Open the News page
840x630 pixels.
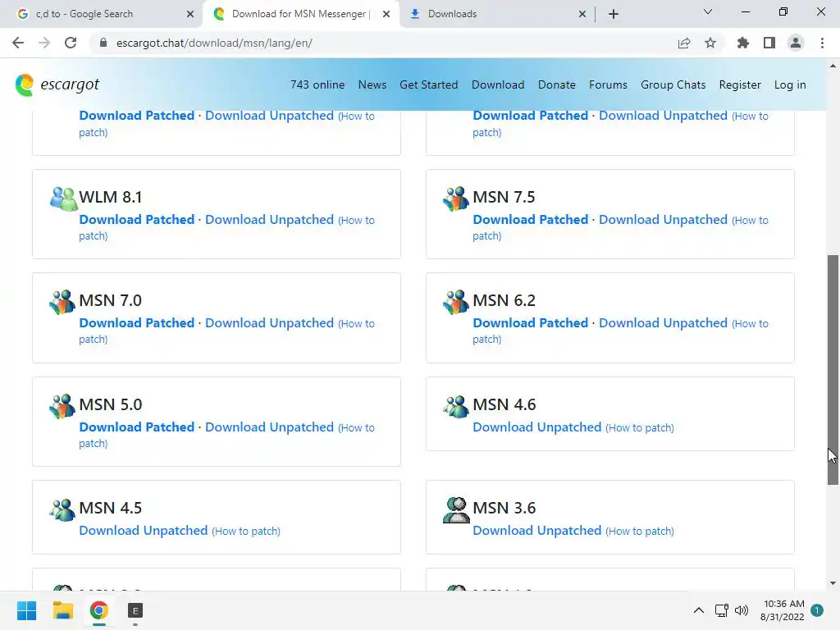coord(372,84)
